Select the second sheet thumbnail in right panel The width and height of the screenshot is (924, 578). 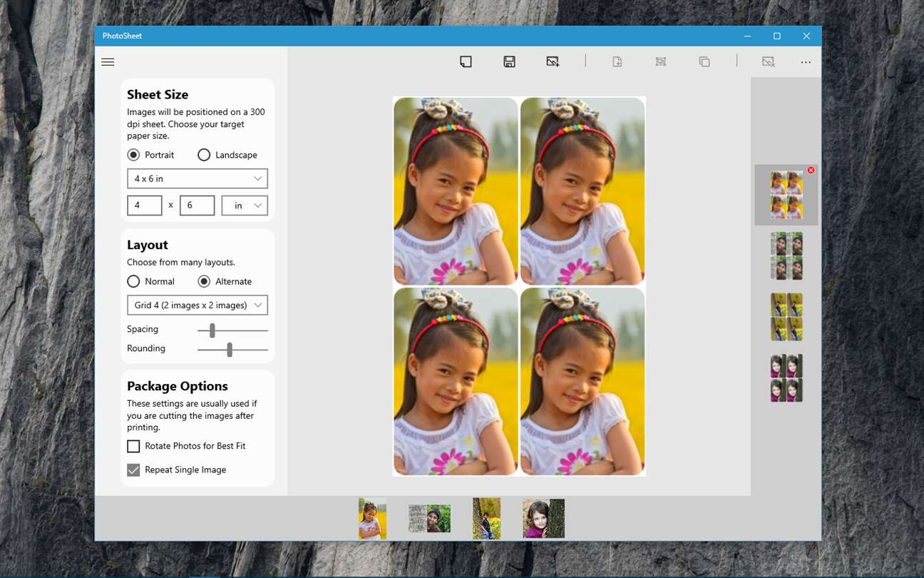[x=786, y=255]
